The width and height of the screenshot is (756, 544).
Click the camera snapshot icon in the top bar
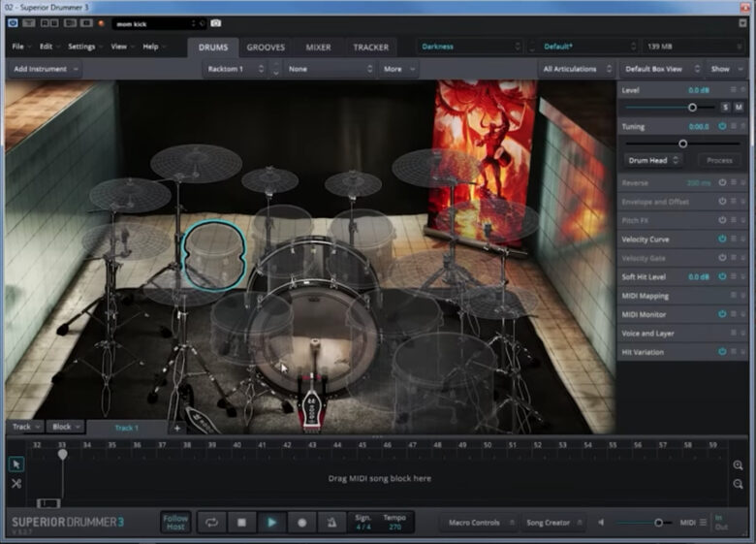pyautogui.click(x=215, y=23)
